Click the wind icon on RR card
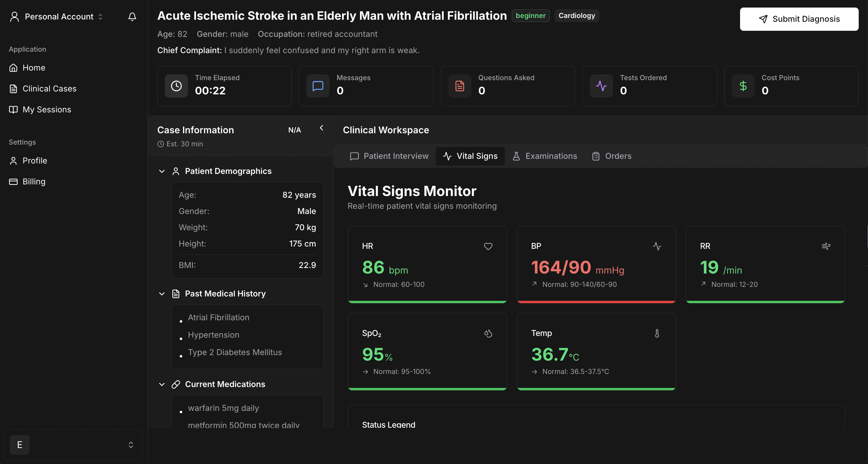The width and height of the screenshot is (868, 464). [x=826, y=246]
